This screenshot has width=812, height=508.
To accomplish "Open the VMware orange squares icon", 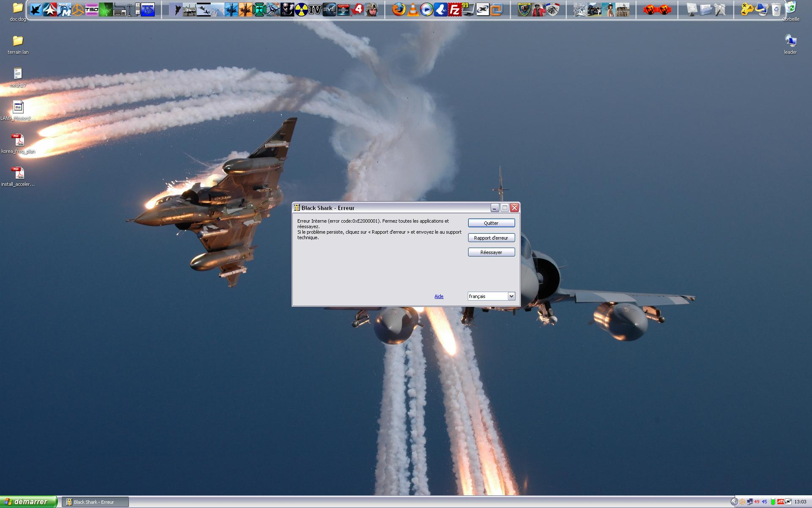I will tap(497, 9).
